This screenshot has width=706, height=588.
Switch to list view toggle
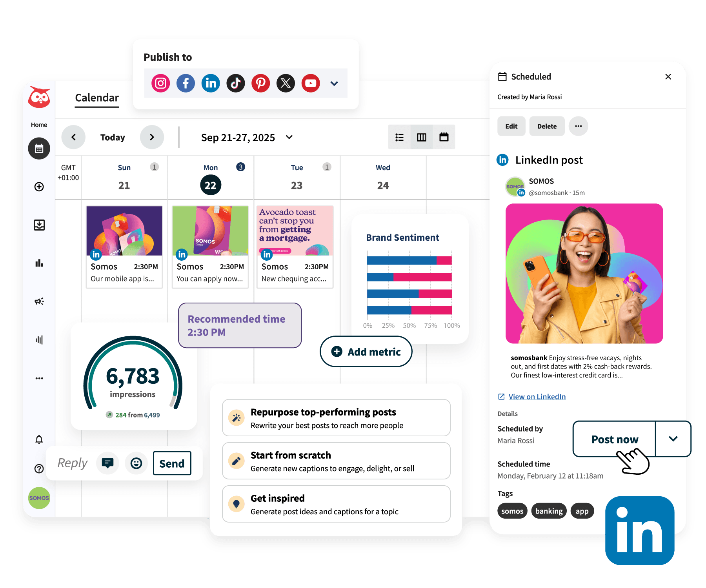pyautogui.click(x=399, y=137)
